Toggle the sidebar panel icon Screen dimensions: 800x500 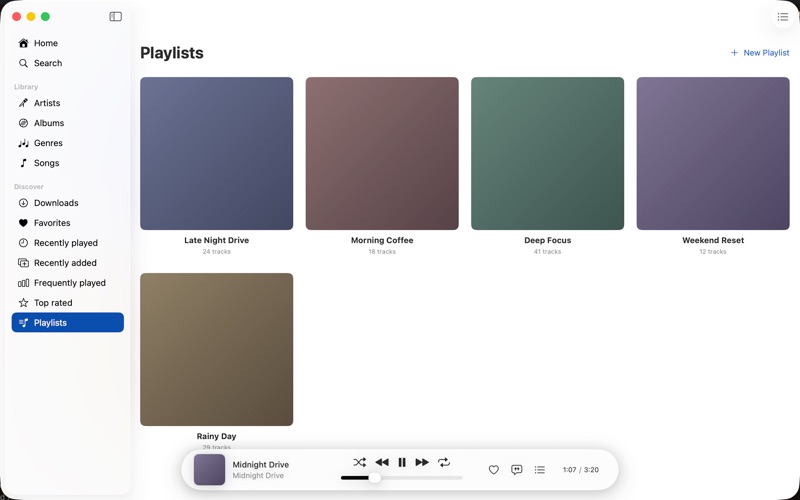pos(116,17)
